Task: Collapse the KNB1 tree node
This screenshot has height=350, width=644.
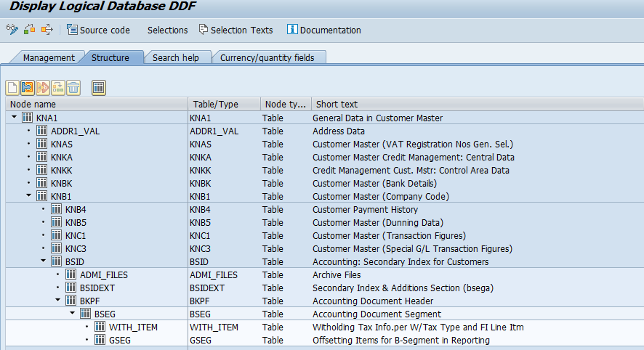Action: point(29,196)
